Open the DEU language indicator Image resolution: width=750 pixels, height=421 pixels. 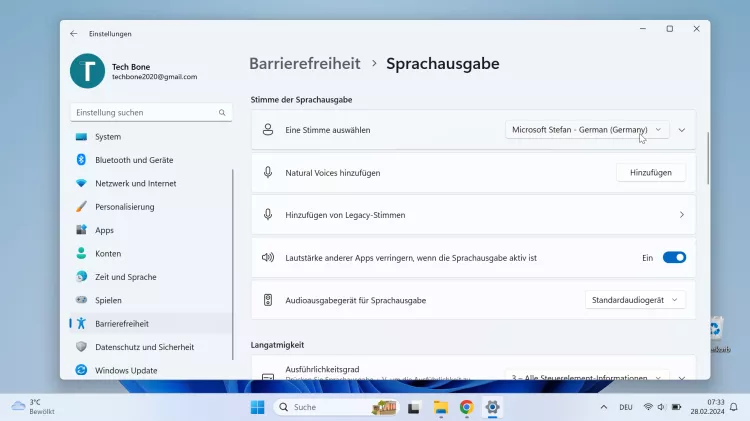pyautogui.click(x=626, y=407)
